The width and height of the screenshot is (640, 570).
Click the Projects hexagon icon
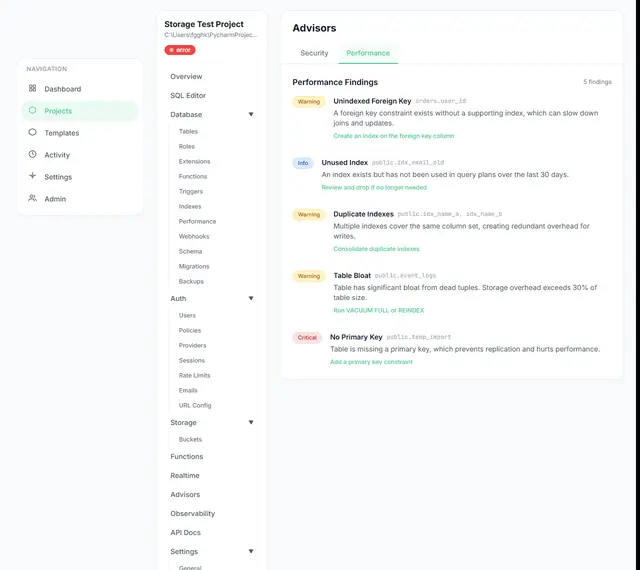(x=33, y=110)
